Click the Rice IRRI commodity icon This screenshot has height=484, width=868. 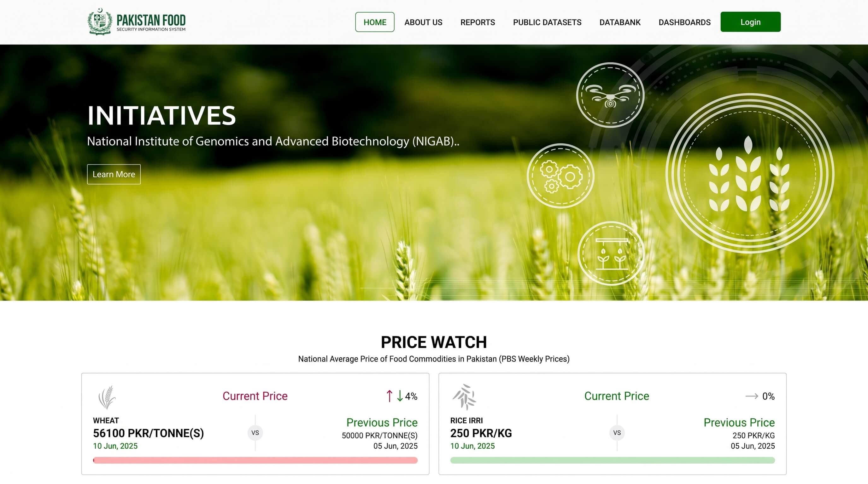pos(465,397)
